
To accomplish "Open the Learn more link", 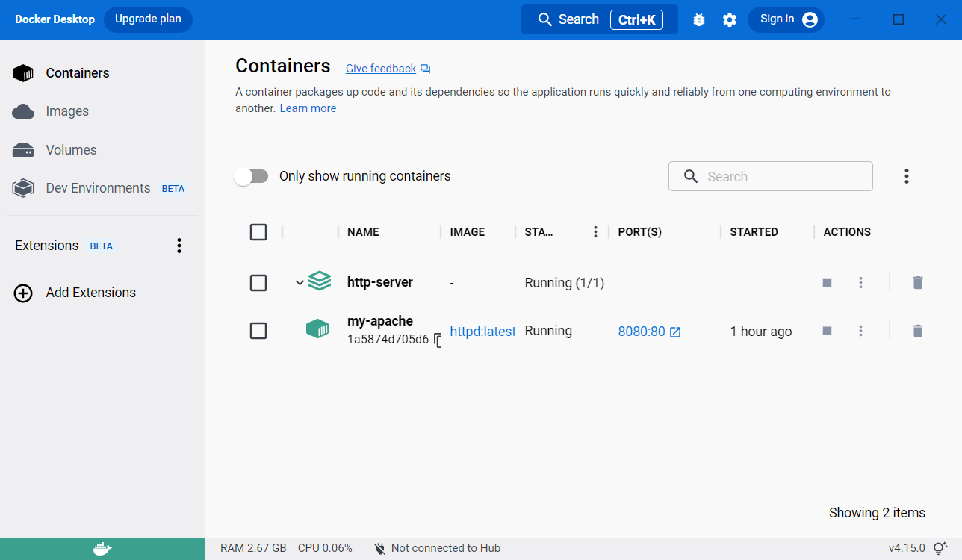I will click(x=308, y=108).
